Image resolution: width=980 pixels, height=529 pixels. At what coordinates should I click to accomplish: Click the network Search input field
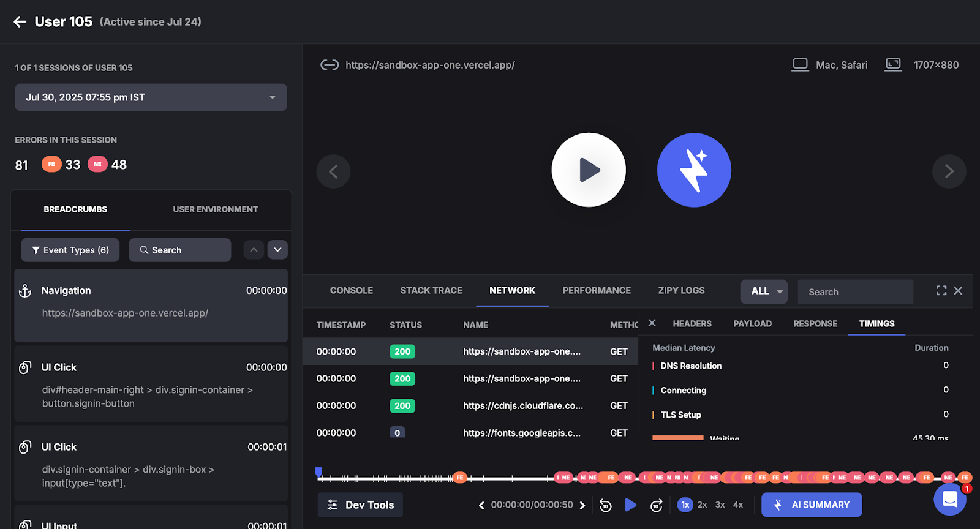855,291
